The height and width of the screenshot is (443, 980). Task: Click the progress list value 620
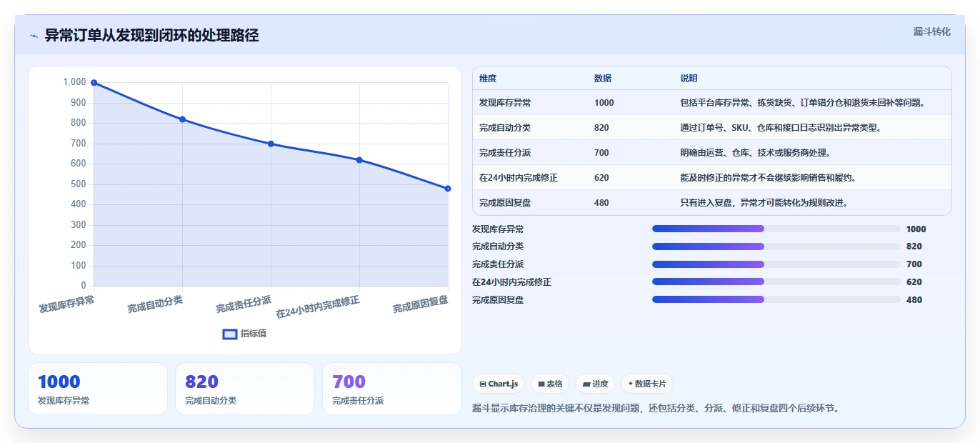(x=914, y=282)
